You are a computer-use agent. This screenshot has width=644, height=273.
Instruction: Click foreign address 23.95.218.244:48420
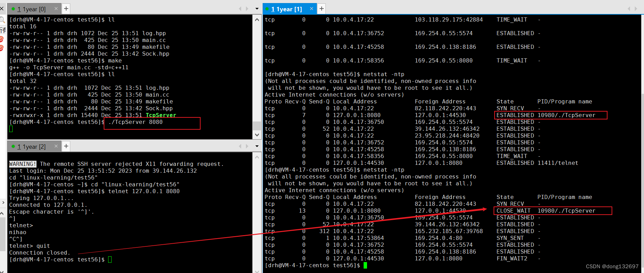click(447, 135)
